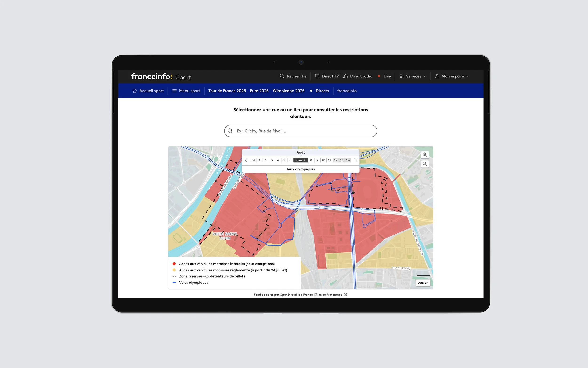Go to previous dates with left arrow

pyautogui.click(x=246, y=160)
